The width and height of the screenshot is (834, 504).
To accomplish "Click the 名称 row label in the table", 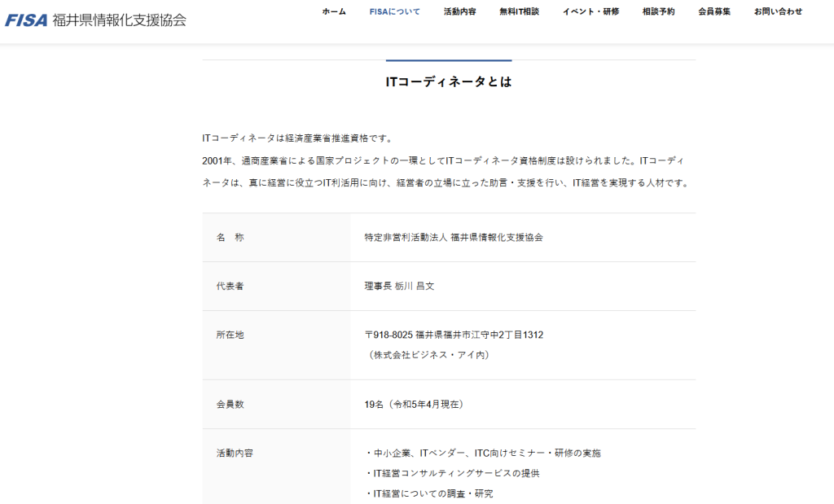I will (x=230, y=238).
